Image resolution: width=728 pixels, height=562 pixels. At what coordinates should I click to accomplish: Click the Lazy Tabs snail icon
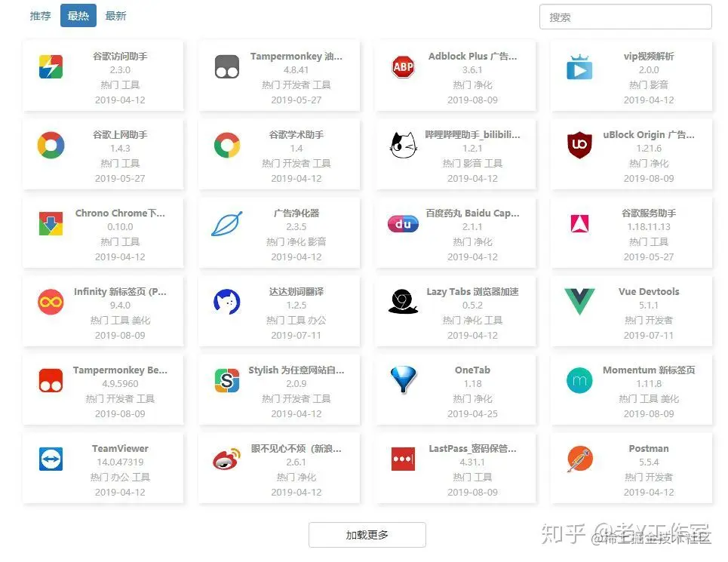pos(403,302)
